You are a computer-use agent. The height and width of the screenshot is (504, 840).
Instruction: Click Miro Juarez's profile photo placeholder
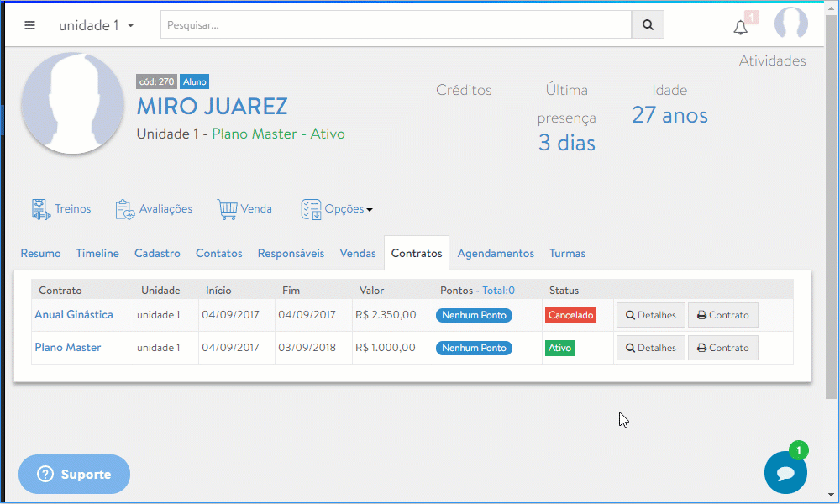click(x=72, y=103)
